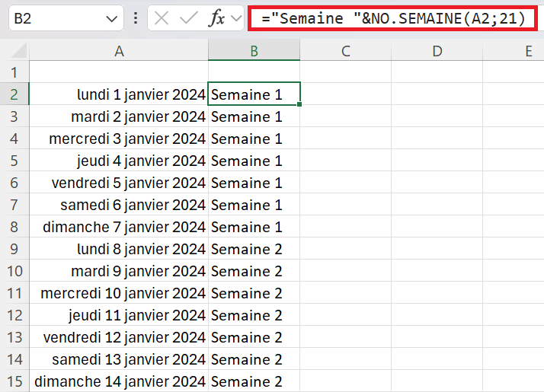This screenshot has width=544, height=392.
Task: Select row 4 header
Action: click(14, 139)
